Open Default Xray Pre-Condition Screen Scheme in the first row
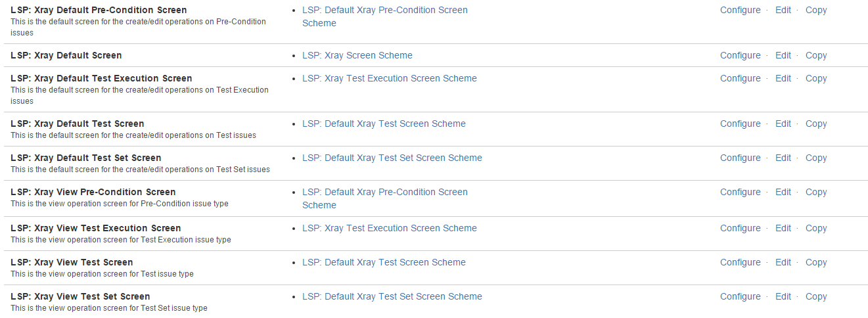 point(385,16)
